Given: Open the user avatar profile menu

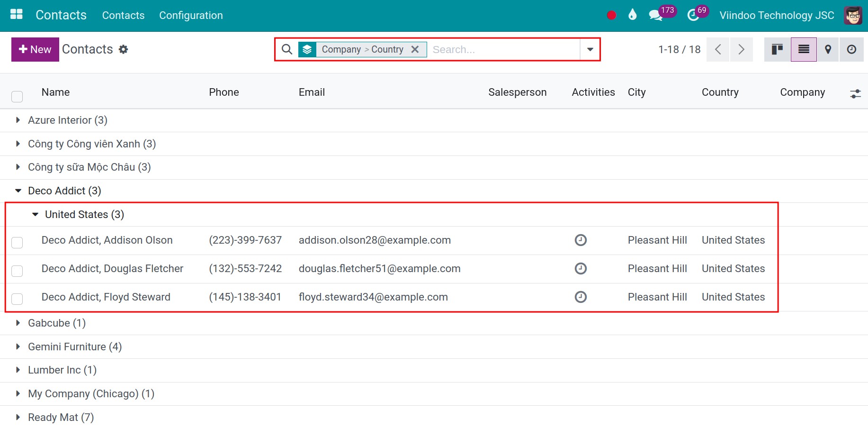Looking at the screenshot, I should tap(853, 15).
